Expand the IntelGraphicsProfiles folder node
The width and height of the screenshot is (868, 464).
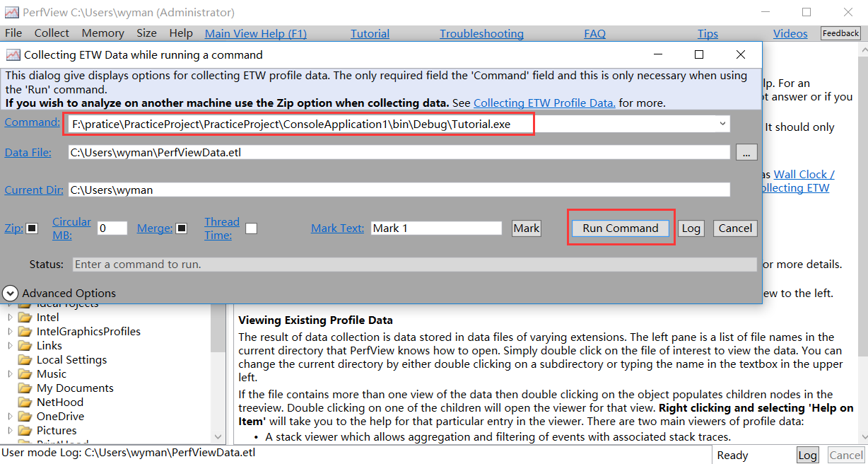click(10, 332)
